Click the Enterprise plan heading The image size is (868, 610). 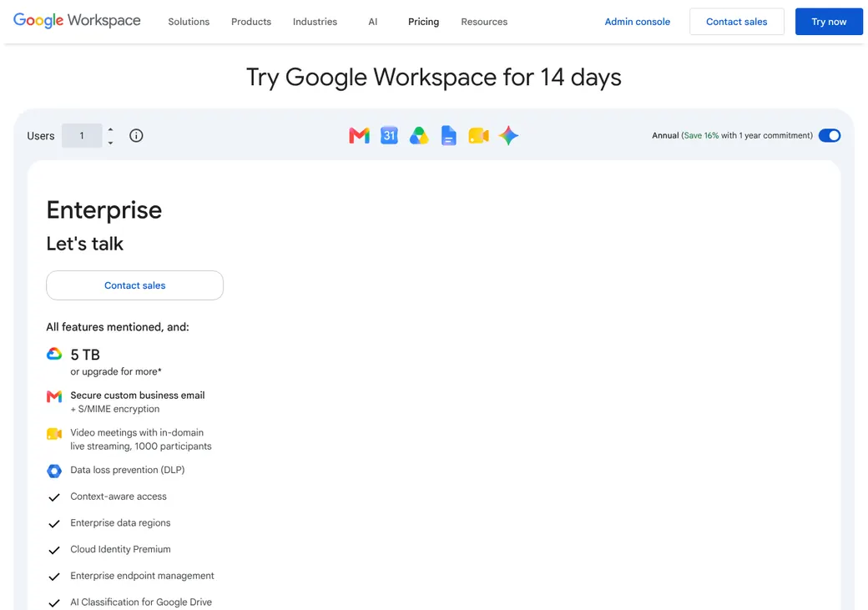click(x=104, y=209)
